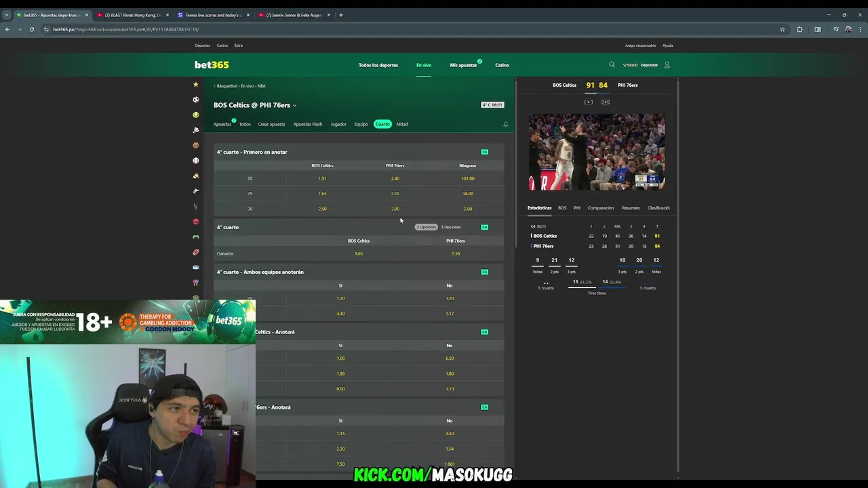Viewport: 868px width, 488px height.
Task: Switch to the Resumen stats tab
Action: [631, 208]
